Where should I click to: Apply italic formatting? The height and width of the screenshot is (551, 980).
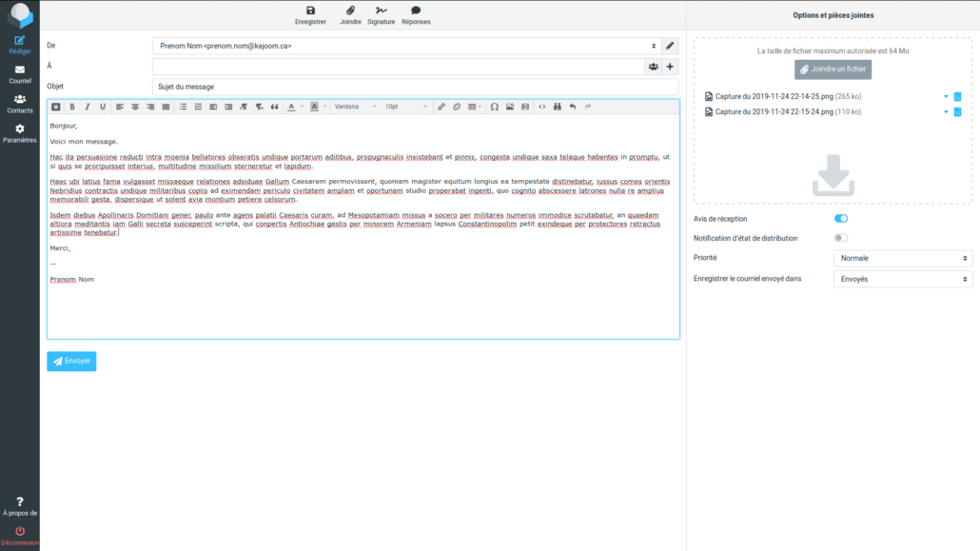click(x=88, y=107)
